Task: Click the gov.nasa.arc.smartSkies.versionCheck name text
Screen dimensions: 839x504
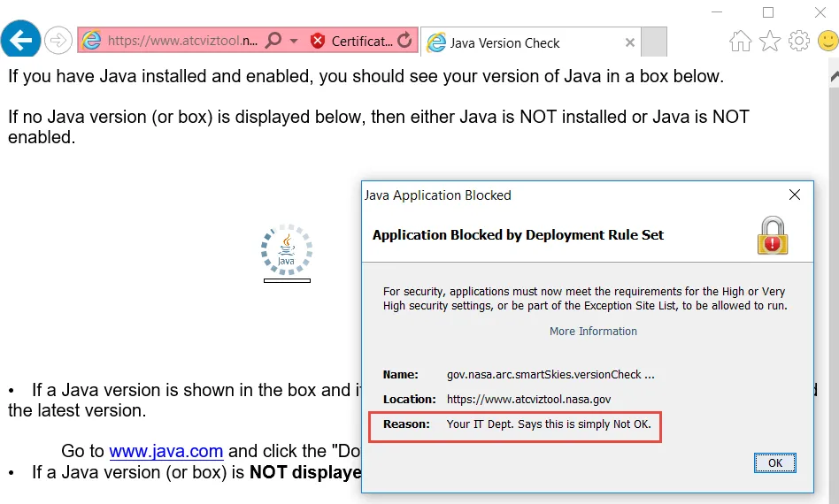Action: (x=550, y=375)
